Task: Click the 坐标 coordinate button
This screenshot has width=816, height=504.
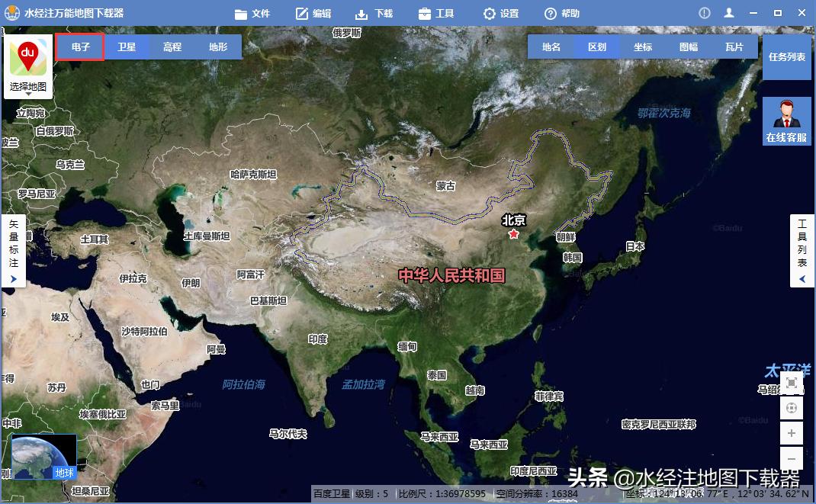Action: tap(643, 47)
